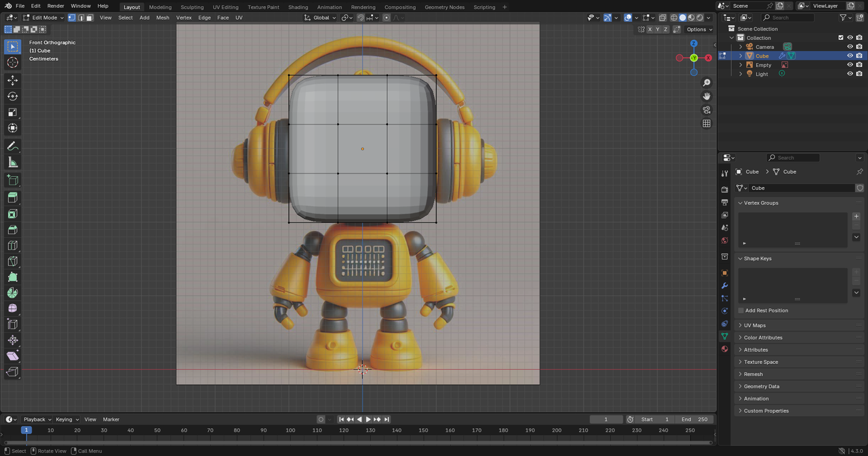868x456 pixels.
Task: Click frame 100 on the timeline
Action: pyautogui.click(x=290, y=430)
